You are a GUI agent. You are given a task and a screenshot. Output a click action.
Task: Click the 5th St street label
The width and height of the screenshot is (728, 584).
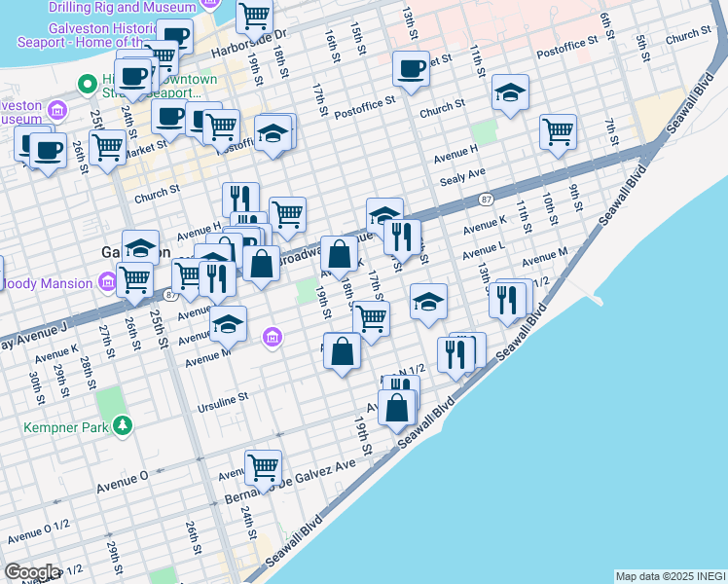(643, 49)
